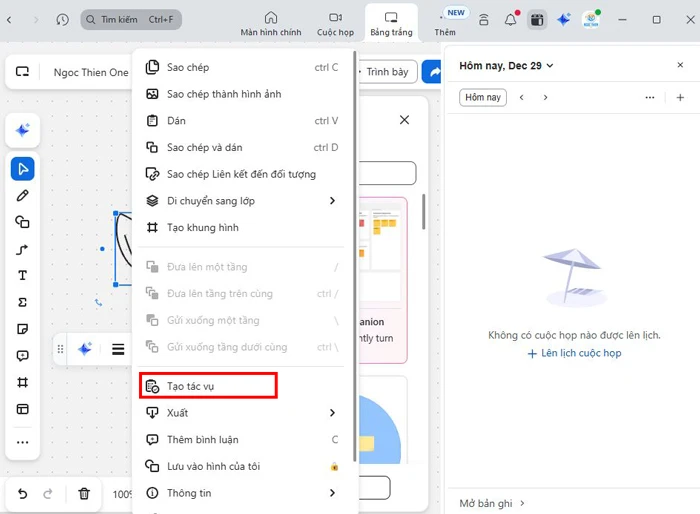Close the templates panel behind the menu
The width and height of the screenshot is (700, 514).
(404, 120)
